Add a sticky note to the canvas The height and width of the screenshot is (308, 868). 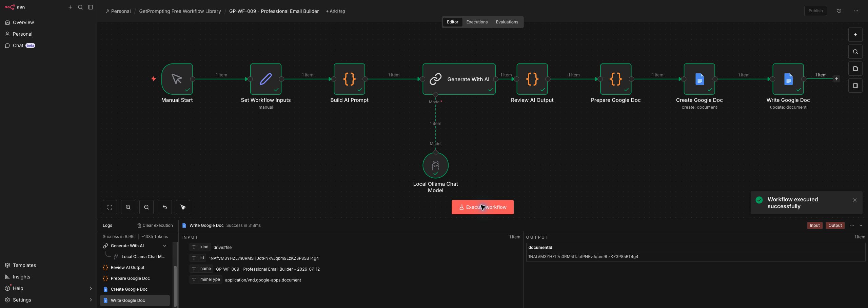coord(855,69)
